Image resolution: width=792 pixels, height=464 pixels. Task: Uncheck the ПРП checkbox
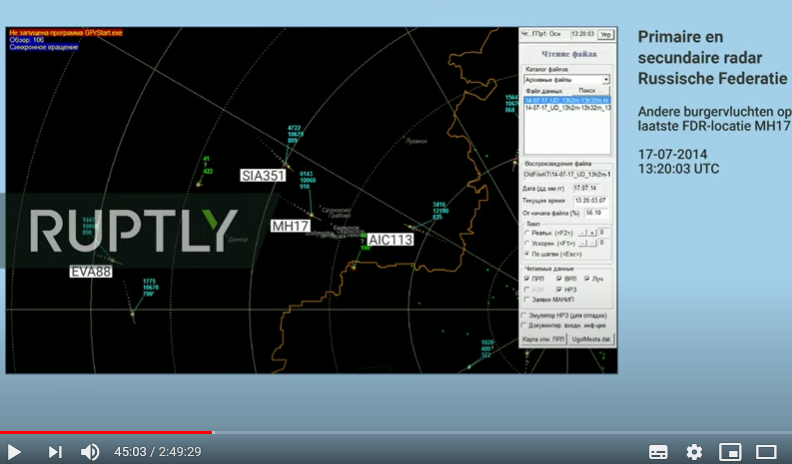tap(527, 279)
